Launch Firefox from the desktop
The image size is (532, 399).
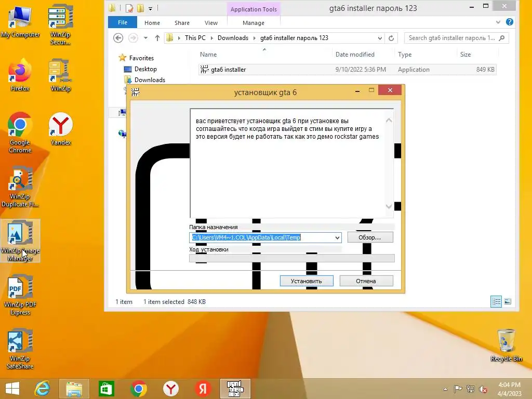point(20,75)
